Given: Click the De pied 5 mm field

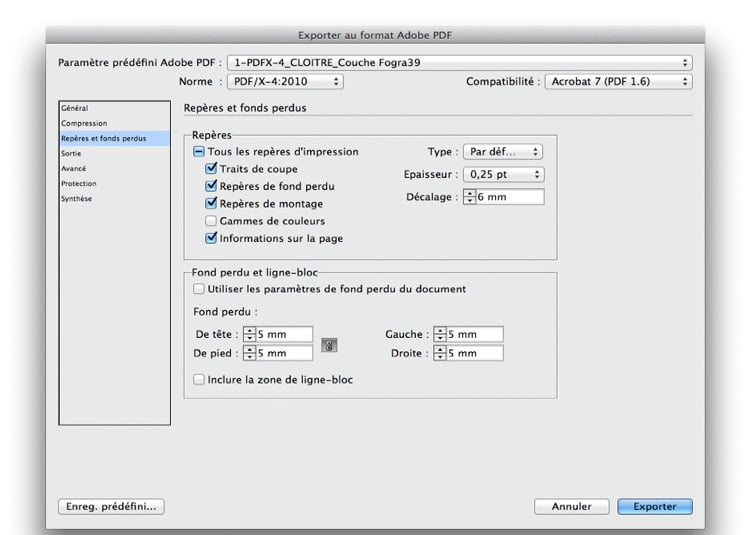Looking at the screenshot, I should pos(284,353).
